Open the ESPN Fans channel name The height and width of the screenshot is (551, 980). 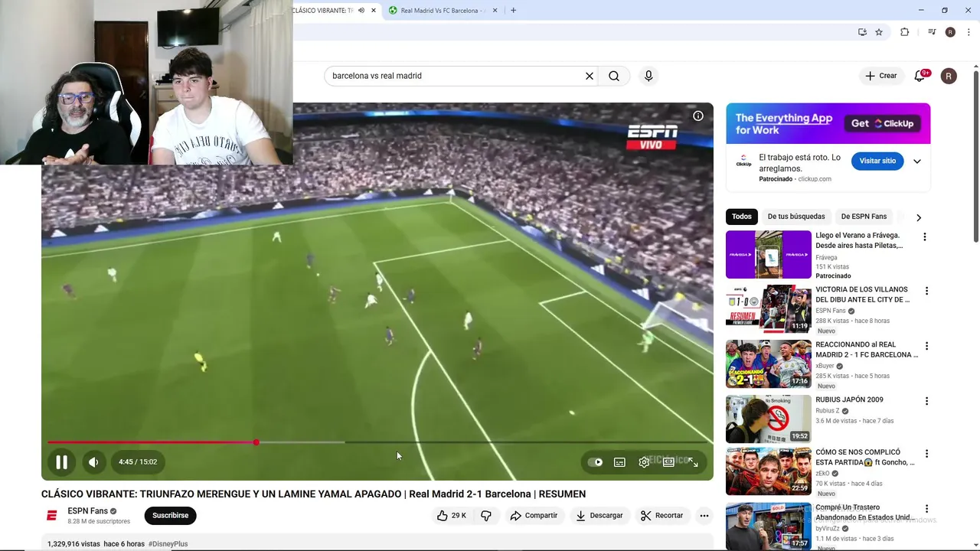(87, 511)
